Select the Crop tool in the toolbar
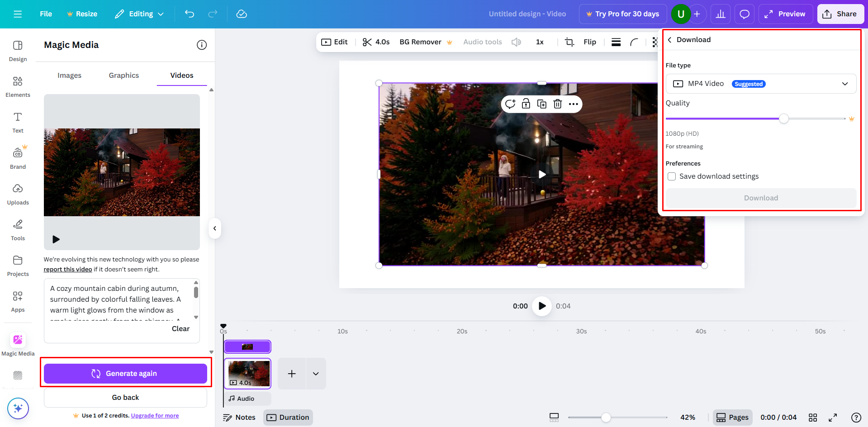Viewport: 868px width, 427px height. 569,42
